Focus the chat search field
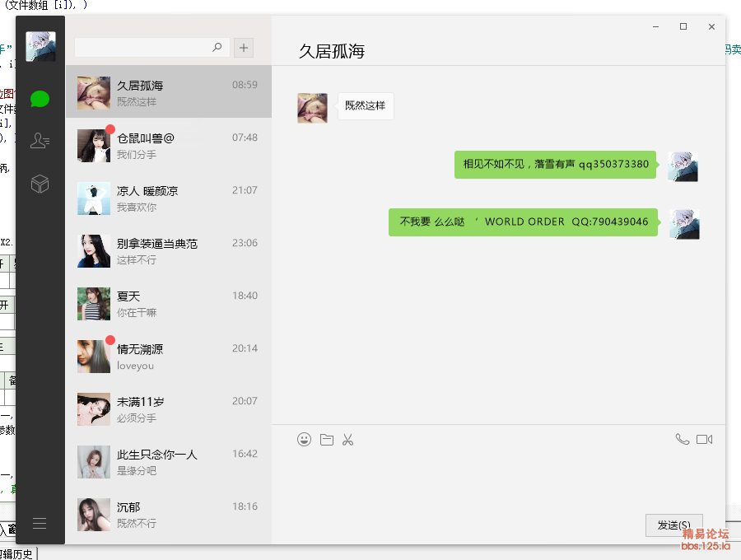Screen dimensions: 741x560 tap(152, 48)
